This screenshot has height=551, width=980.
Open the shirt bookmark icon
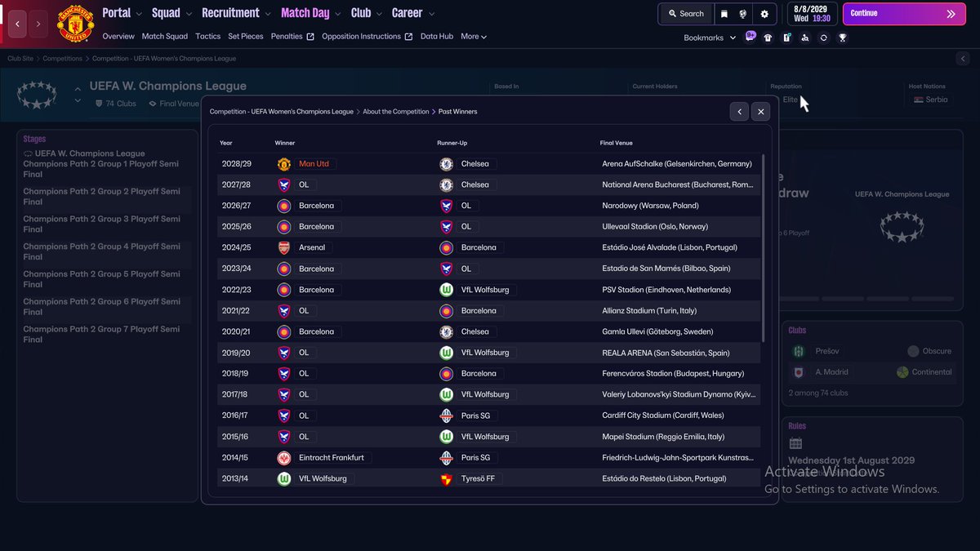point(768,38)
